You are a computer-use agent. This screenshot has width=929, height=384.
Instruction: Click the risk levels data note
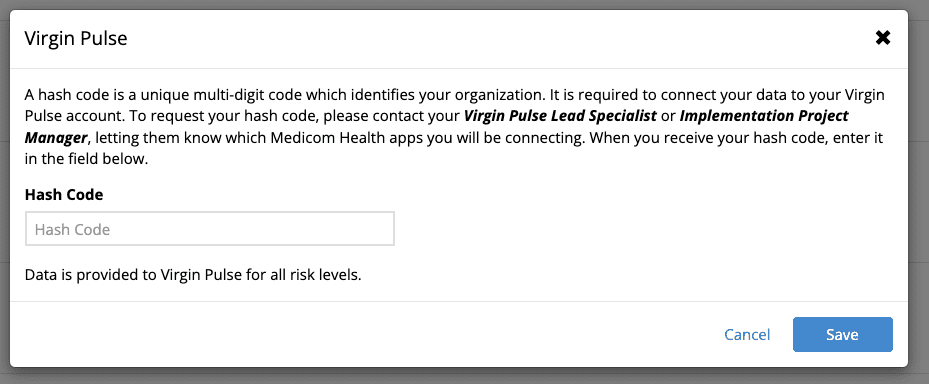(193, 276)
